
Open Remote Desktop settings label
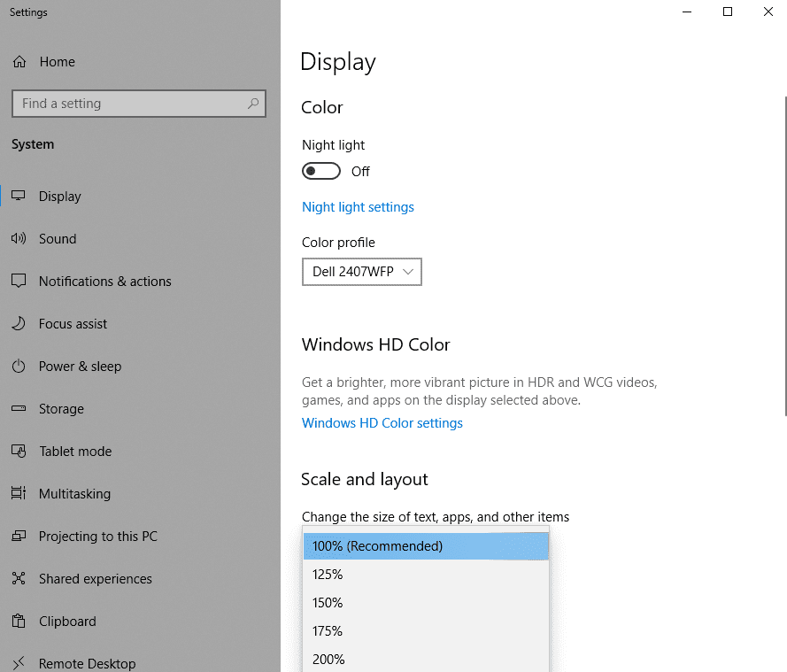point(88,663)
